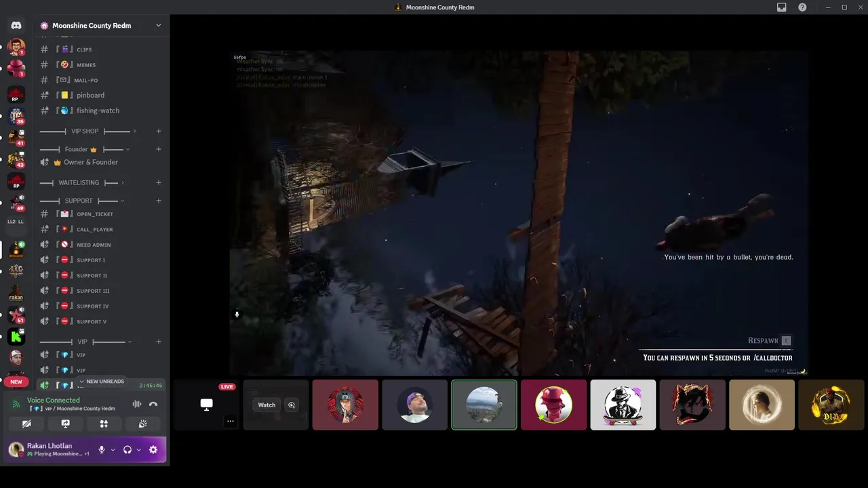Open microphone input options chevron

(113, 449)
